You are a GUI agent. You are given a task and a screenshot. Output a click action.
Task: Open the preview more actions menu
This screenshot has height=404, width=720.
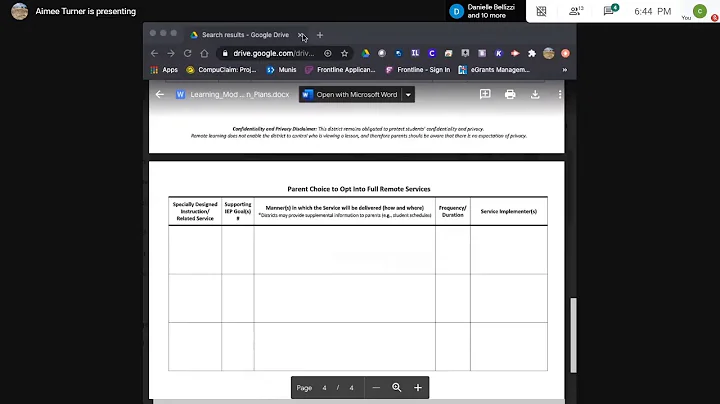click(560, 95)
